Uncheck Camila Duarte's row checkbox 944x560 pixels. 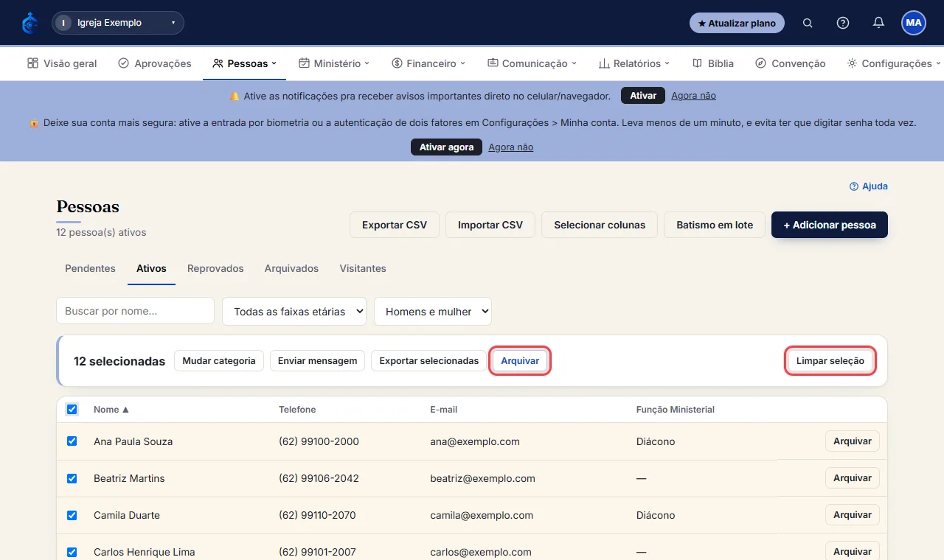72,514
